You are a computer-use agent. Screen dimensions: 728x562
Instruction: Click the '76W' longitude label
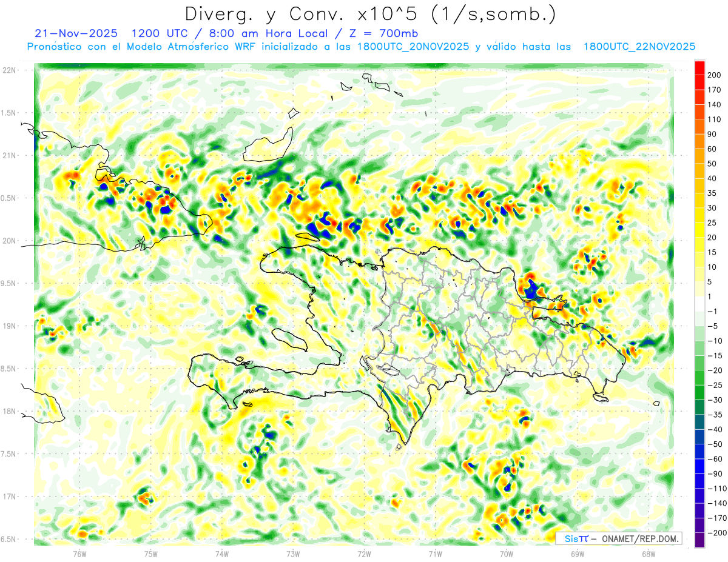(x=79, y=554)
